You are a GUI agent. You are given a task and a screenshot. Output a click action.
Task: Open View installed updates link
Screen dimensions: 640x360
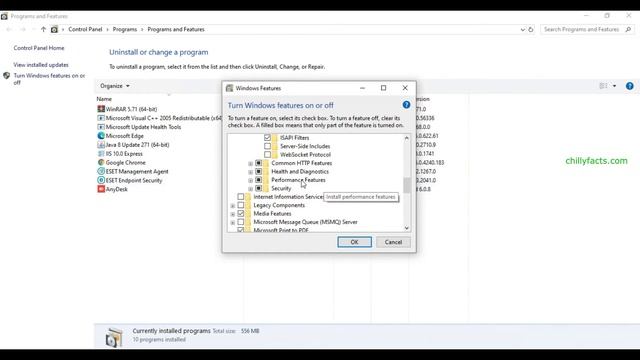click(41, 65)
